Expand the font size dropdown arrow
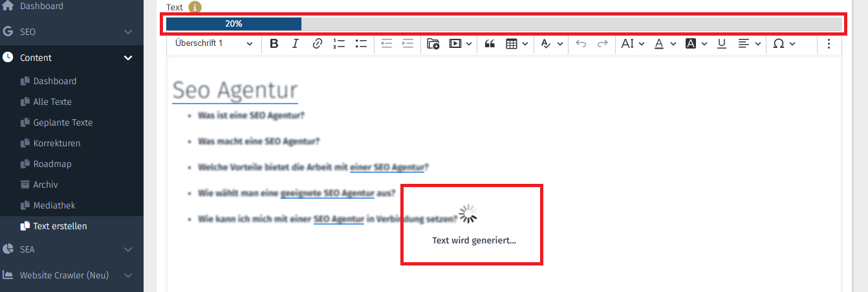The image size is (868, 292). [x=642, y=43]
